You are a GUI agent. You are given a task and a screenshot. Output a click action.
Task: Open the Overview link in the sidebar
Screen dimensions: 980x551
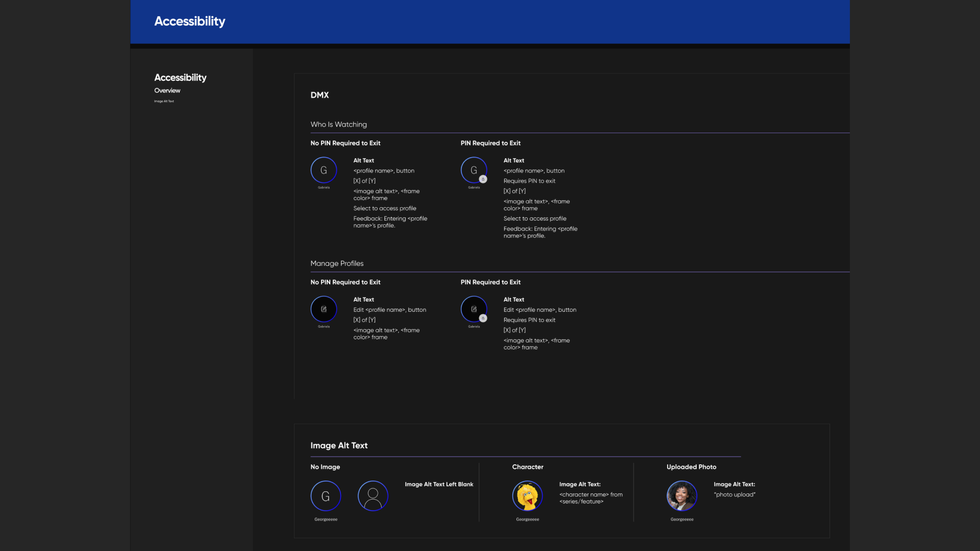(x=167, y=90)
